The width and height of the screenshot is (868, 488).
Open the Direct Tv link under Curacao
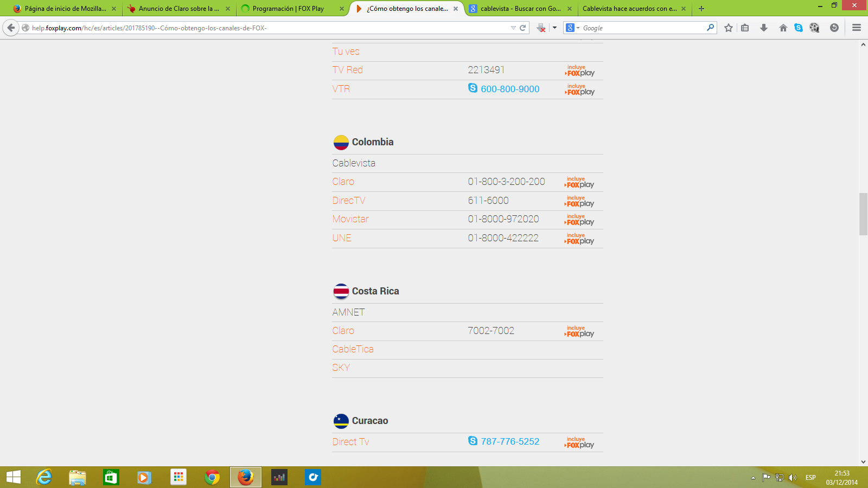pyautogui.click(x=351, y=442)
